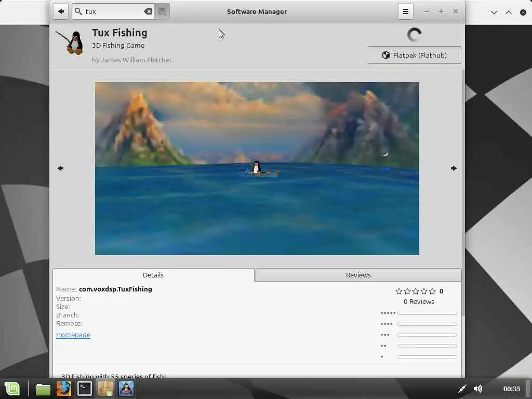Click the Tux Fishing screenshot image
Viewport: 532px width, 399px height.
point(257,168)
